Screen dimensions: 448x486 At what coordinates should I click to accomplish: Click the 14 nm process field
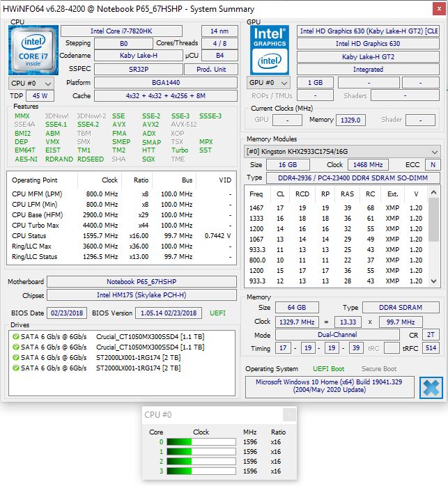click(219, 31)
